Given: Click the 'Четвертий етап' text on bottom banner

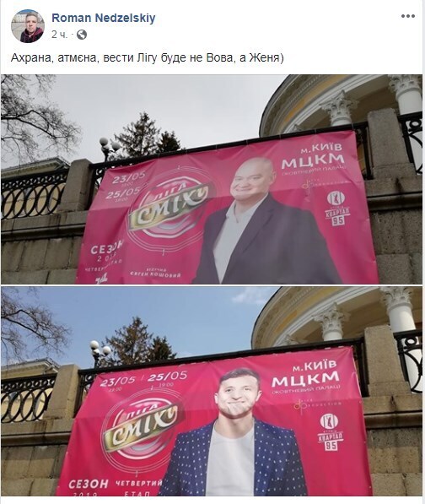Looking at the screenshot, I should (138, 488).
